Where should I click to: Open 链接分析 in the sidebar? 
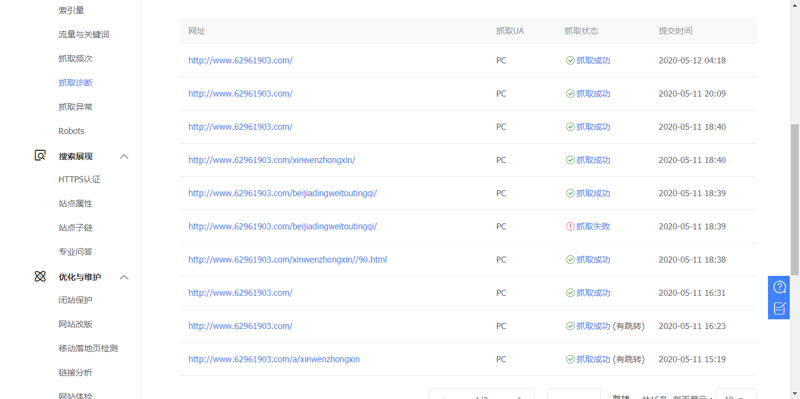(x=76, y=372)
